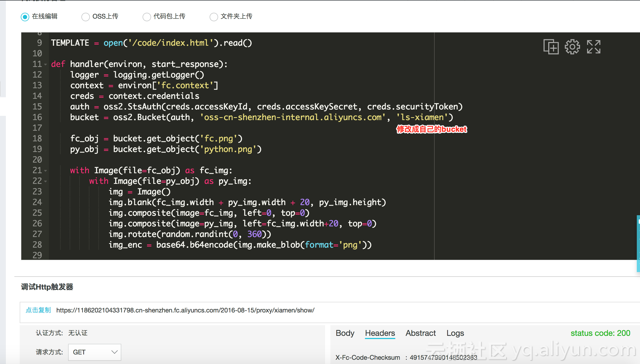Collapse the handler function at line 11
Screen dimensions: 640x364
tap(45, 65)
